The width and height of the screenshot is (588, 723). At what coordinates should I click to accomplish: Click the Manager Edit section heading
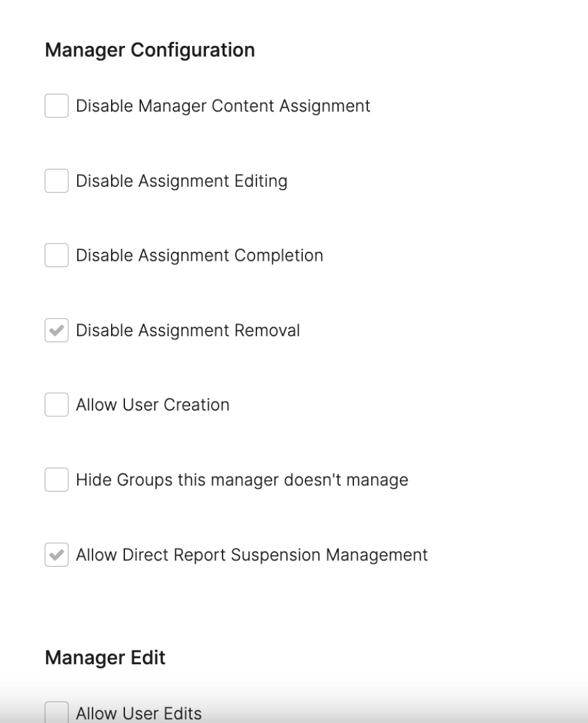click(105, 657)
